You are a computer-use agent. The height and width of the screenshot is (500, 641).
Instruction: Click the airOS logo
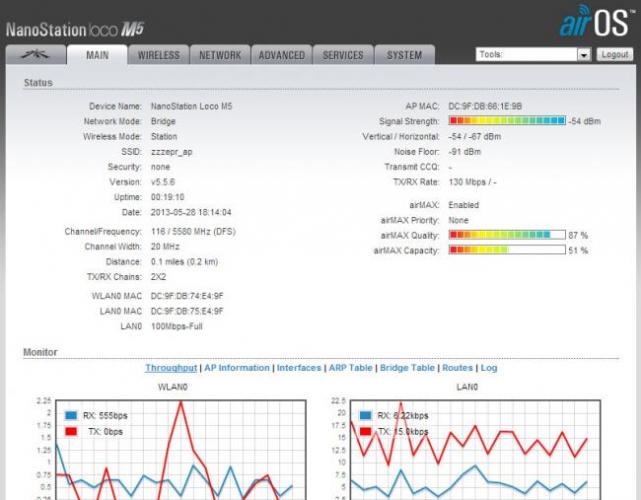coord(595,25)
